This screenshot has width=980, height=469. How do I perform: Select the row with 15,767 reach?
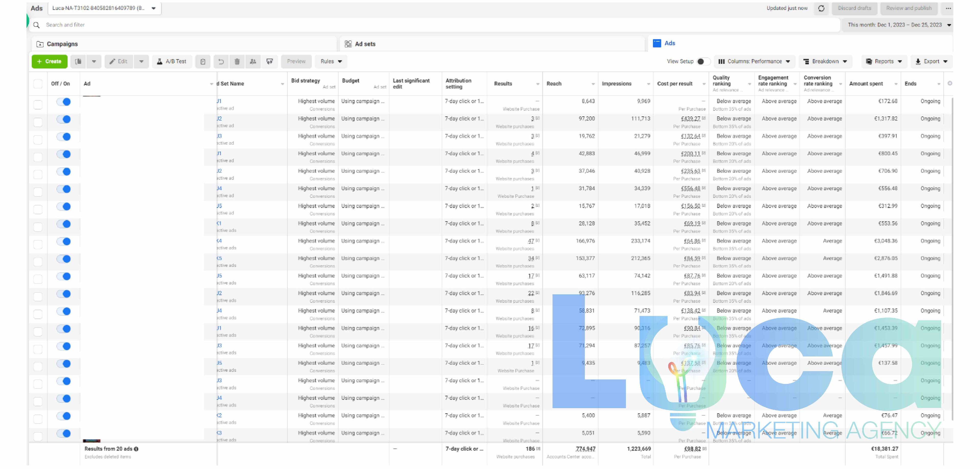(38, 209)
